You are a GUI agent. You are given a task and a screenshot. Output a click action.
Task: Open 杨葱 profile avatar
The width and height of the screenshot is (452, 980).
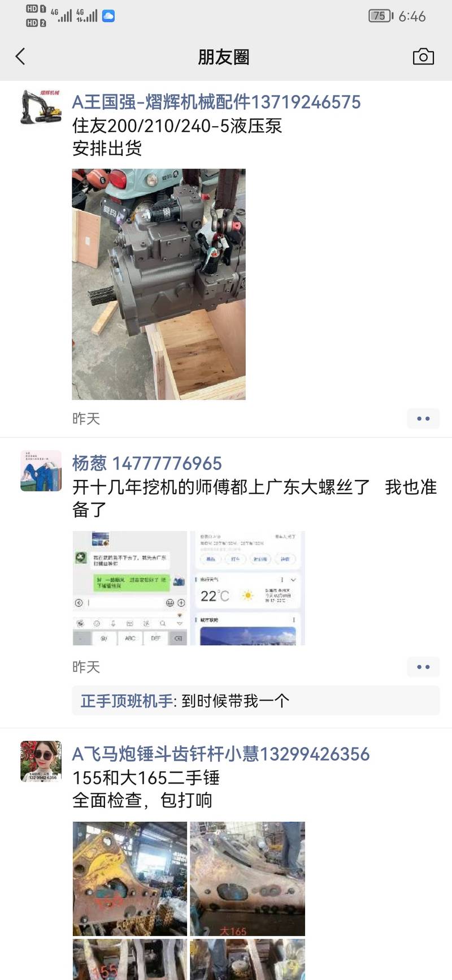click(x=41, y=470)
